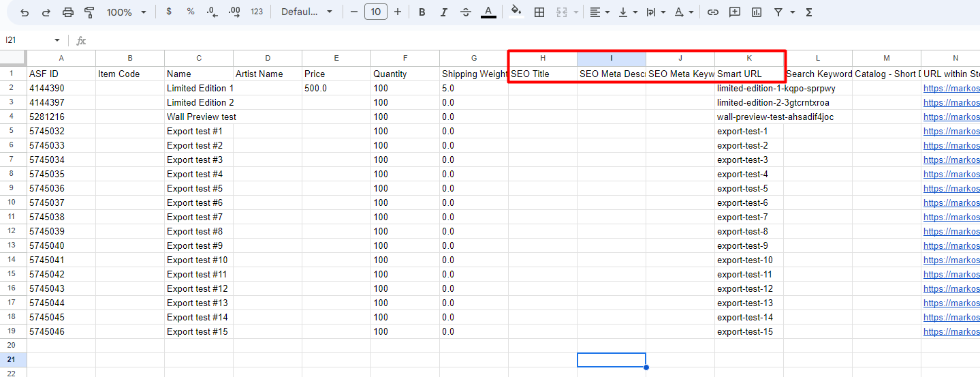
Task: Insert a chart
Action: [757, 12]
